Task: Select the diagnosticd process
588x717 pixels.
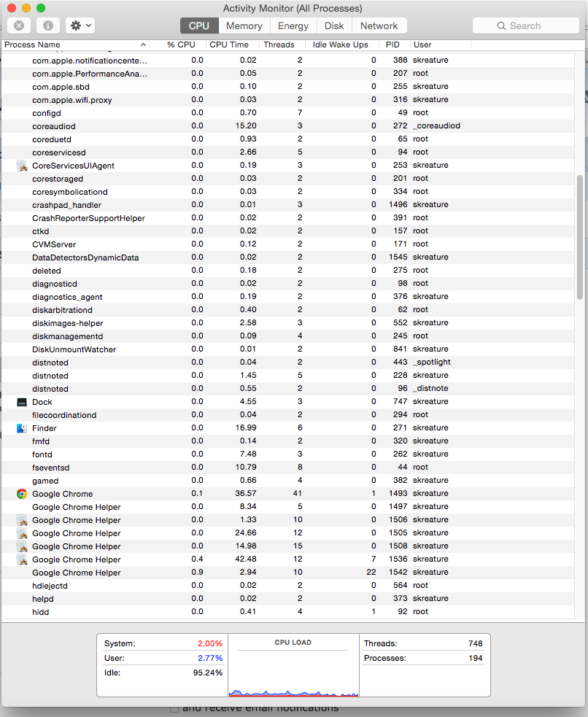Action: coord(288,284)
